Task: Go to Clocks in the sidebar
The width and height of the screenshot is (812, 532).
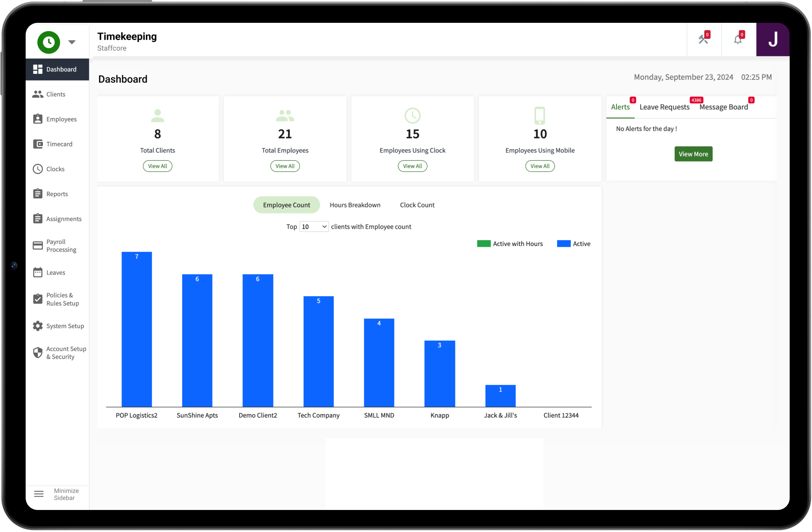Action: (x=55, y=169)
